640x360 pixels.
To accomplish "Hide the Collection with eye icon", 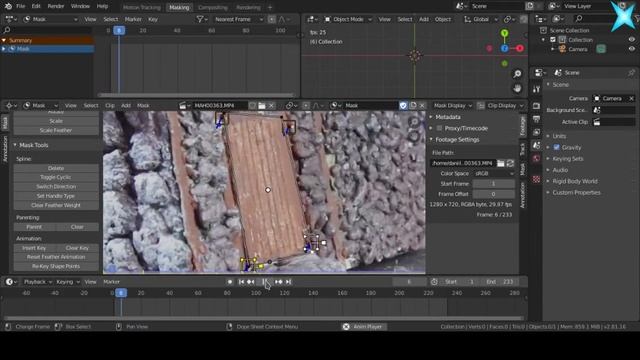I will click(x=631, y=40).
